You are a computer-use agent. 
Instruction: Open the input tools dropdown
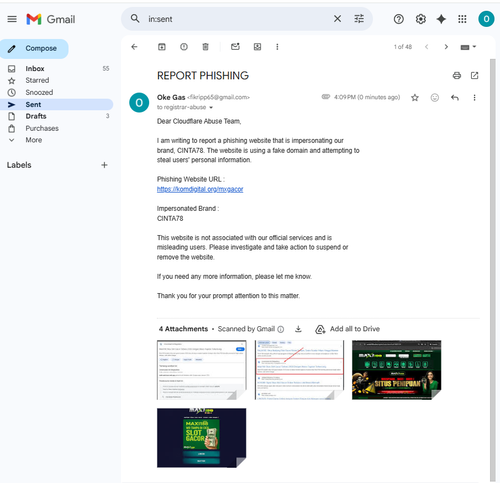(468, 47)
